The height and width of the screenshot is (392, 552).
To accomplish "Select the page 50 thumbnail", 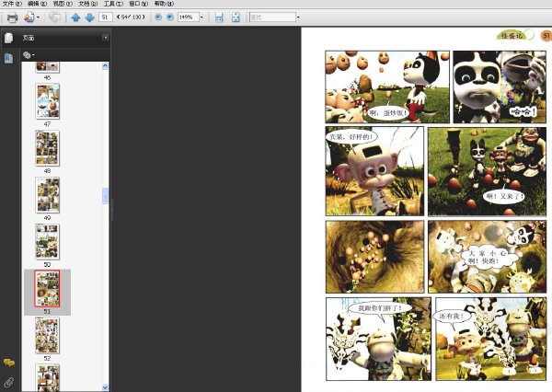I will [x=48, y=242].
